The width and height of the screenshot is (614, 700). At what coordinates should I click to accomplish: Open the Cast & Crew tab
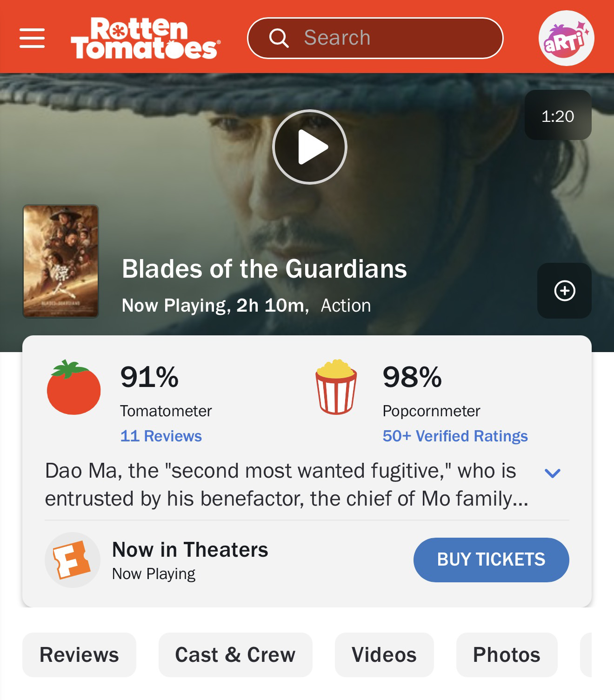click(235, 655)
